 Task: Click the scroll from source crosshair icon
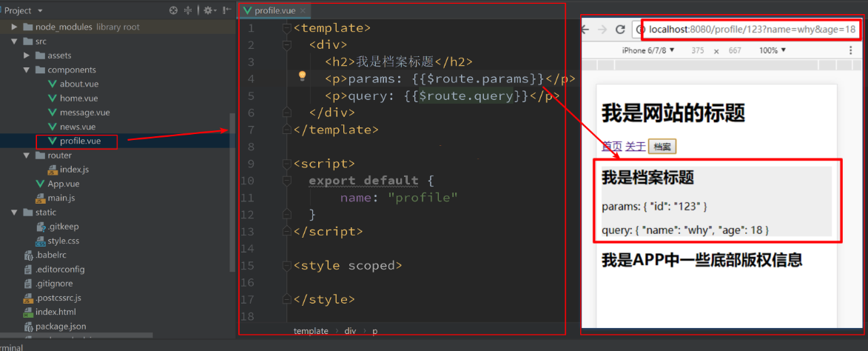pyautogui.click(x=174, y=10)
